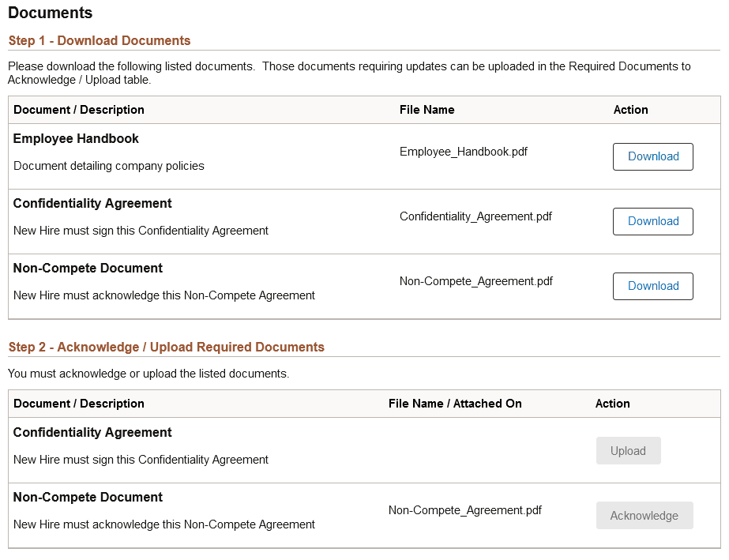The image size is (729, 560).
Task: Select the Confidentiality_Agreement.pdf file name
Action: click(x=475, y=216)
